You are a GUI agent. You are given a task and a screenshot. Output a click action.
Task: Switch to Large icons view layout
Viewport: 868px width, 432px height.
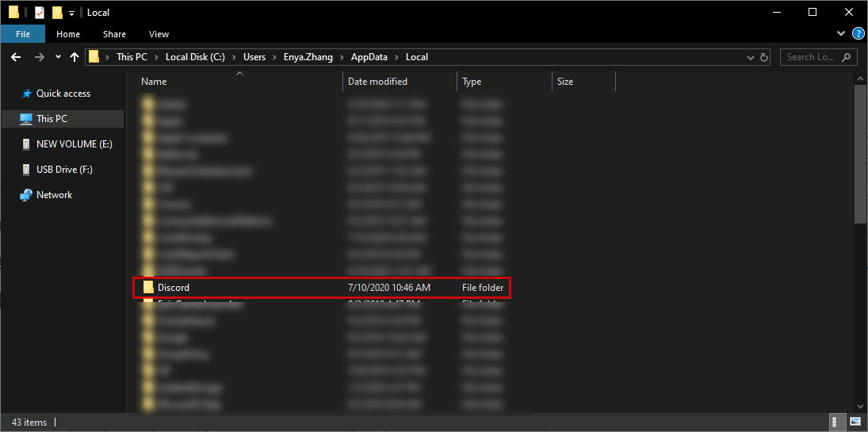pos(855,422)
